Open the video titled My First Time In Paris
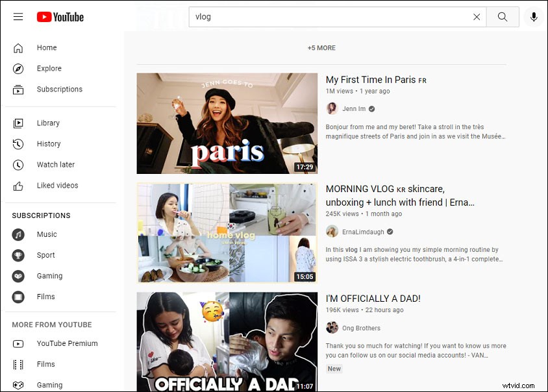This screenshot has height=392, width=548. pyautogui.click(x=372, y=79)
